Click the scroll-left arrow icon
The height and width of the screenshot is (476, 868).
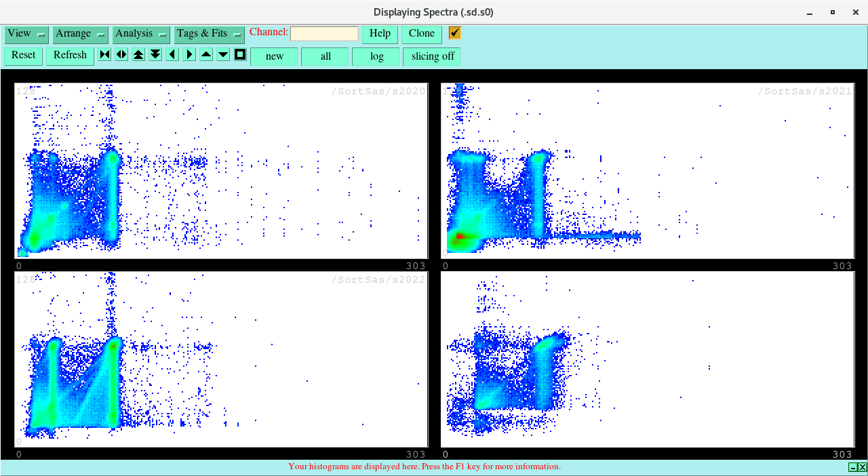tap(172, 54)
